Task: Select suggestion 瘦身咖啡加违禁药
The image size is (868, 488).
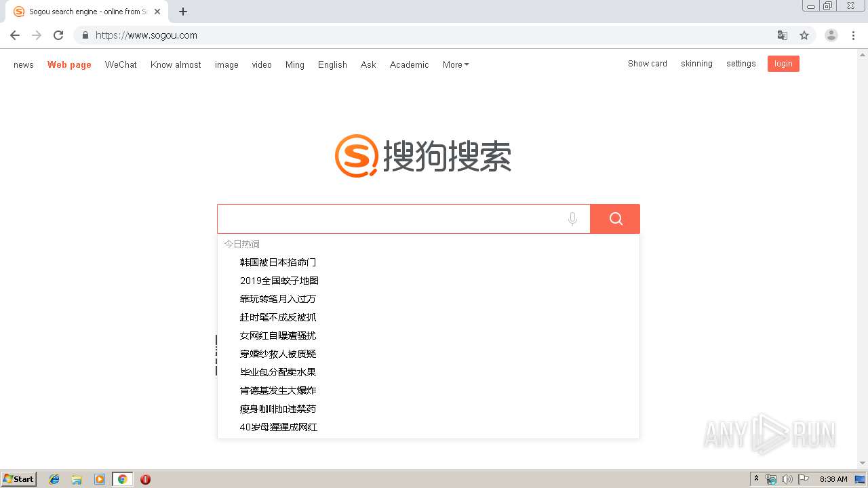Action: (x=278, y=409)
